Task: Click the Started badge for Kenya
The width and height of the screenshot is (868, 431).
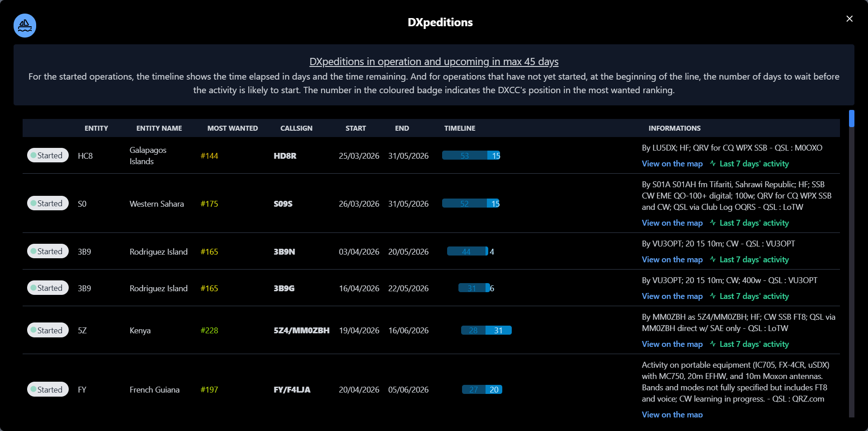Action: pyautogui.click(x=48, y=330)
